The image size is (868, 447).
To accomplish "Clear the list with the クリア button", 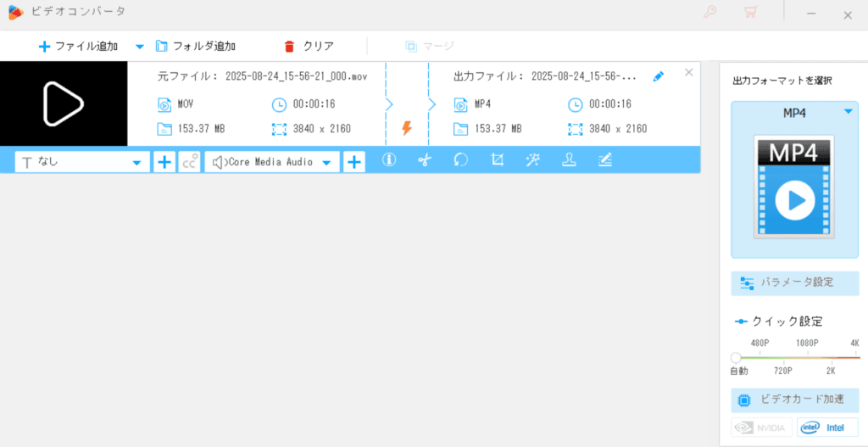I will click(309, 46).
